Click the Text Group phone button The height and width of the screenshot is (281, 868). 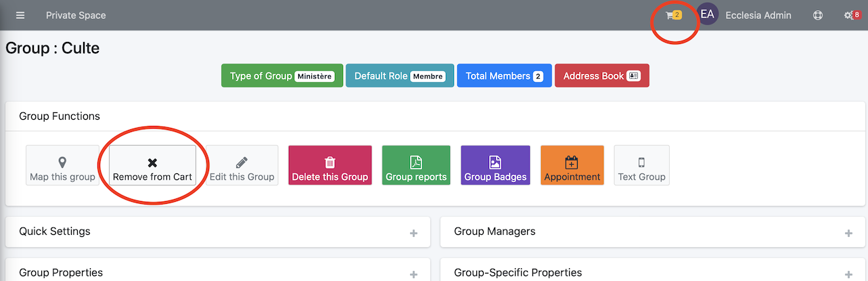click(x=641, y=165)
